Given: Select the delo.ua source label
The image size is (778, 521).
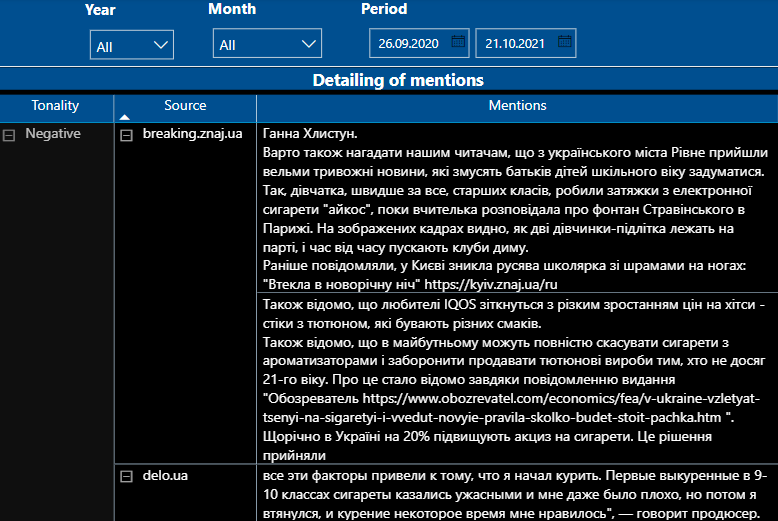Looking at the screenshot, I should pyautogui.click(x=165, y=476).
